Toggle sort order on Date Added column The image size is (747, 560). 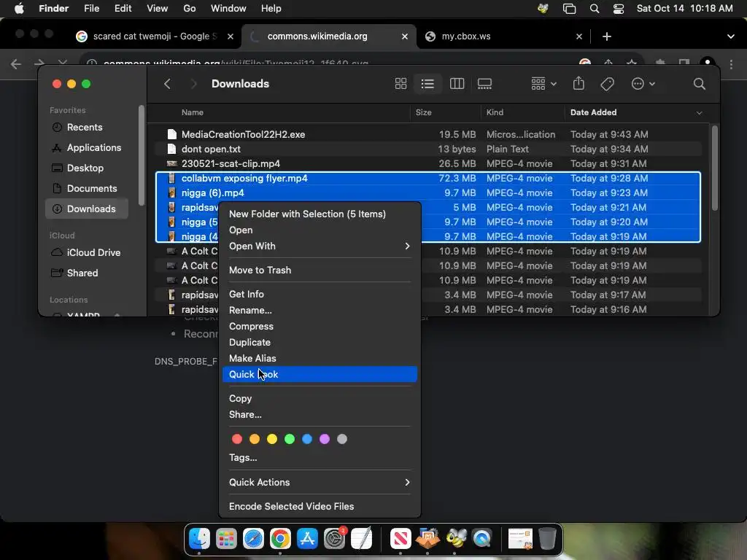(x=636, y=112)
